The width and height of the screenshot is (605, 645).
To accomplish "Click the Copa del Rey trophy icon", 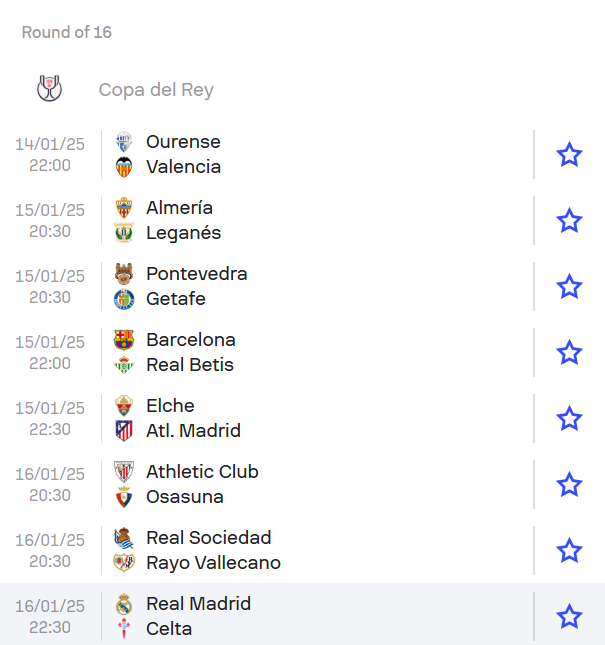I will pos(49,88).
